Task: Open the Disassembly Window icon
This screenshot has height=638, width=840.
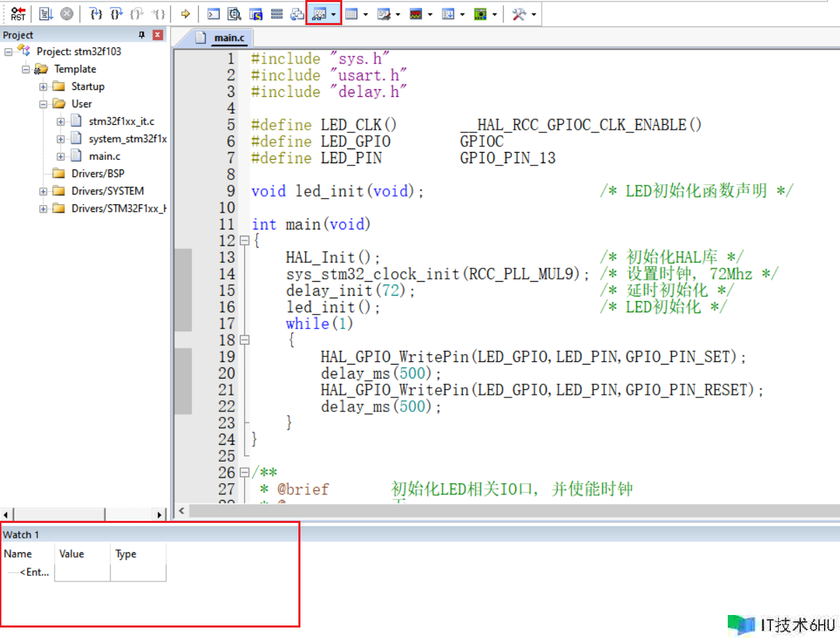Action: coord(235,14)
